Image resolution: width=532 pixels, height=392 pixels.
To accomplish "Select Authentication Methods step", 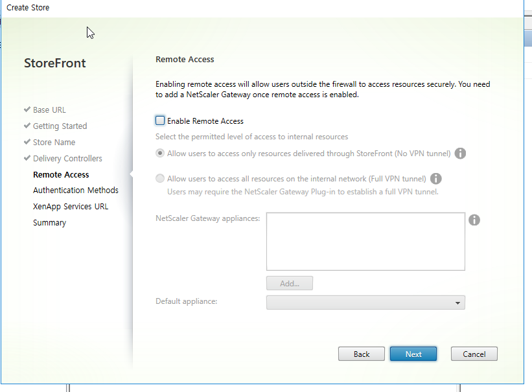I will coord(76,190).
